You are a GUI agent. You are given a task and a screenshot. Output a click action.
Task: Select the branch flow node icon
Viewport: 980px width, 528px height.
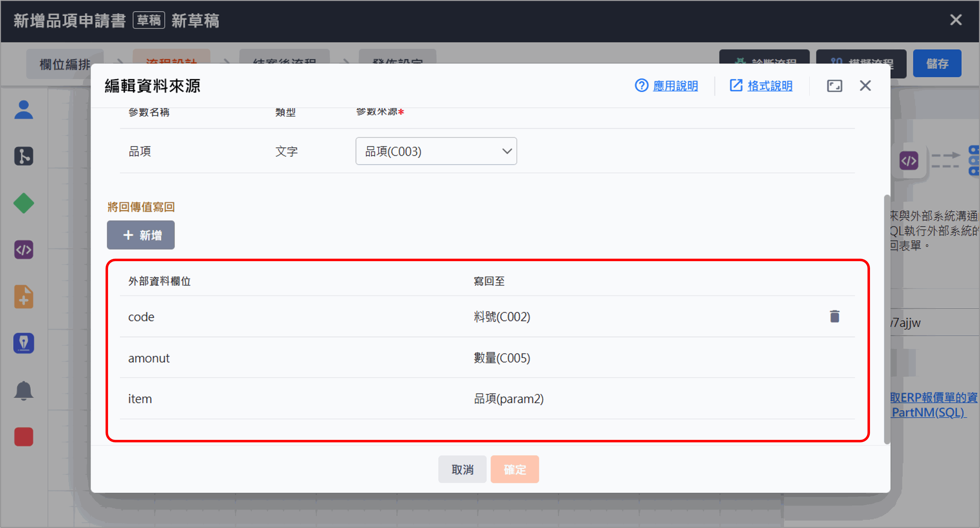pos(24,156)
